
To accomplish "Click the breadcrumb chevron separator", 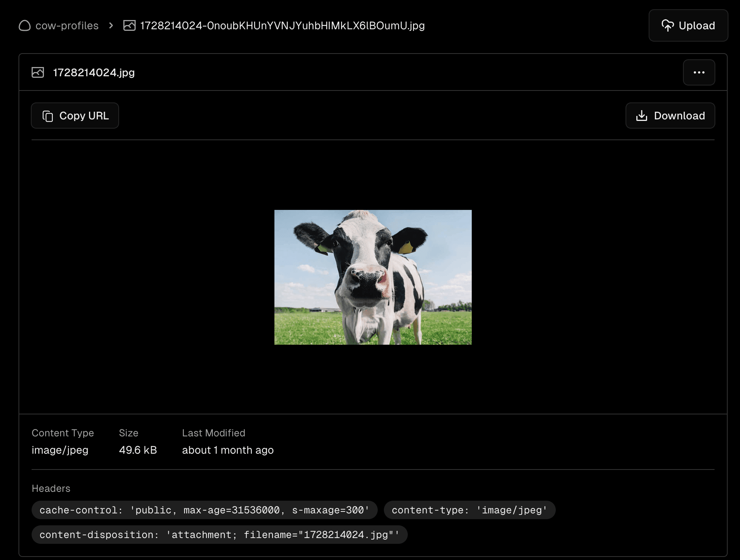I will point(111,26).
